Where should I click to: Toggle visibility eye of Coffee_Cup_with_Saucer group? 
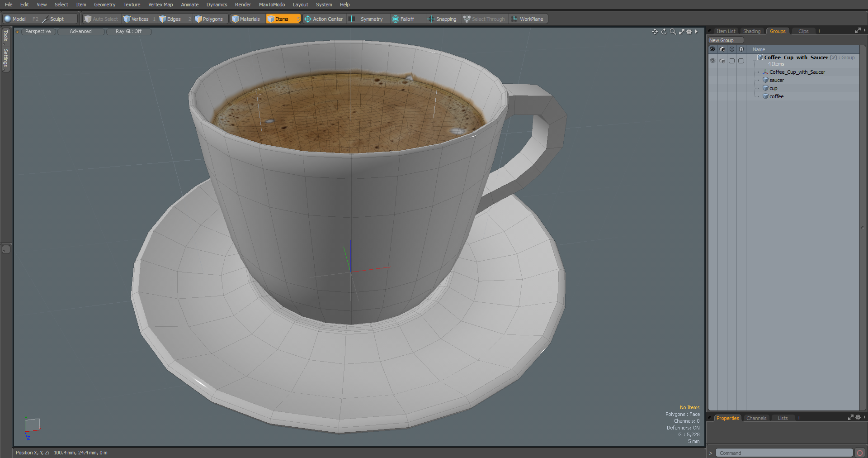click(x=712, y=61)
